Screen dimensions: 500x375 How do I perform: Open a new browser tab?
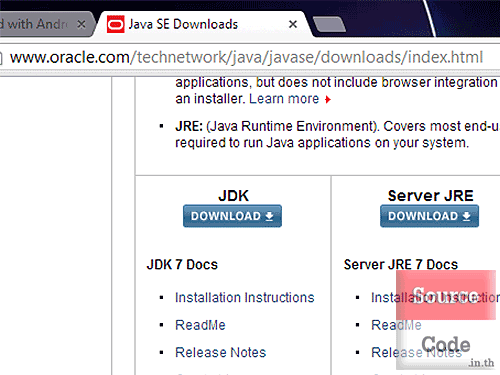pyautogui.click(x=330, y=25)
